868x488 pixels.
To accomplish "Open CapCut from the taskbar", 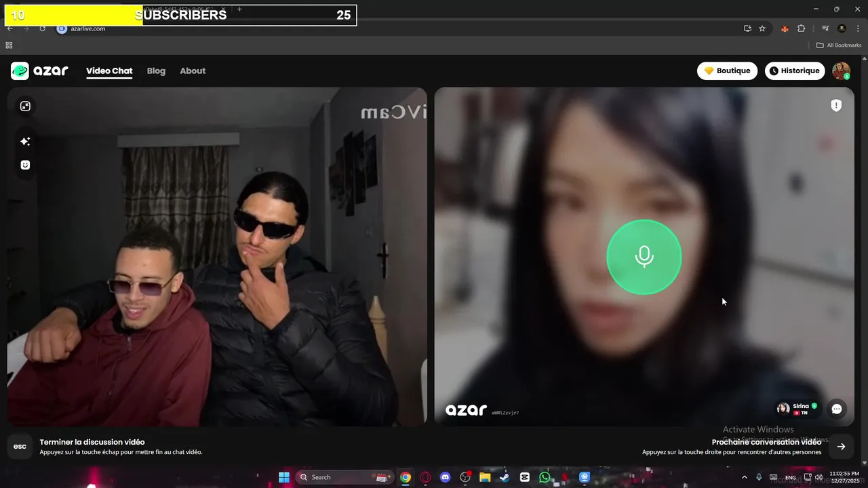I will (525, 477).
